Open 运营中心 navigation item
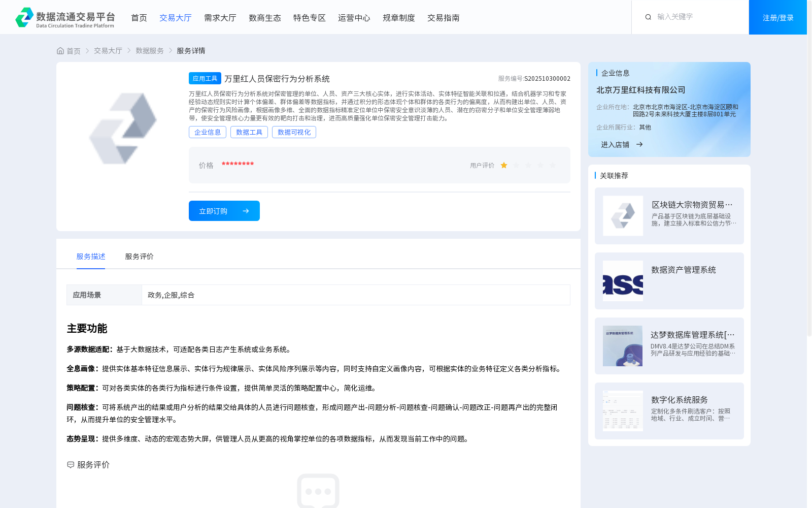Image resolution: width=812 pixels, height=508 pixels. (x=354, y=18)
